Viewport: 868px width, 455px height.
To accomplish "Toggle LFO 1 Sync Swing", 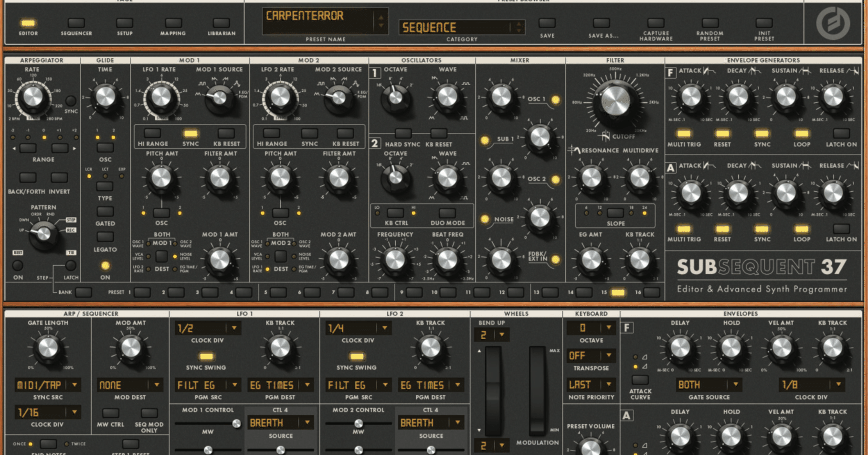I will (x=206, y=356).
